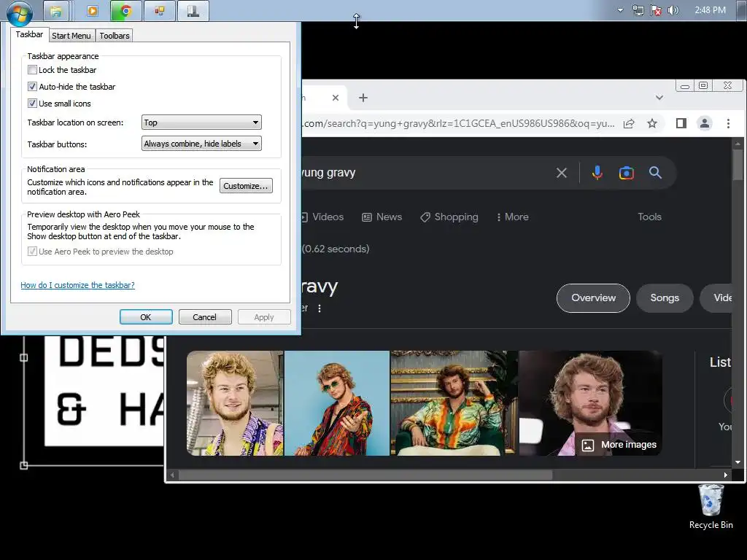The width and height of the screenshot is (747, 560).
Task: Switch to the Taskbar tab
Action: (29, 34)
